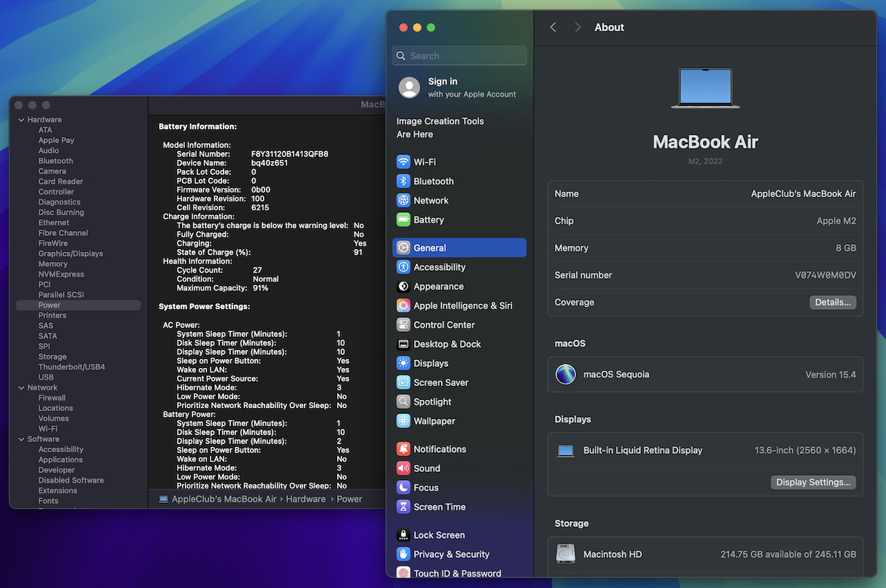Click the Focus moon icon
The height and width of the screenshot is (588, 886).
pos(404,488)
